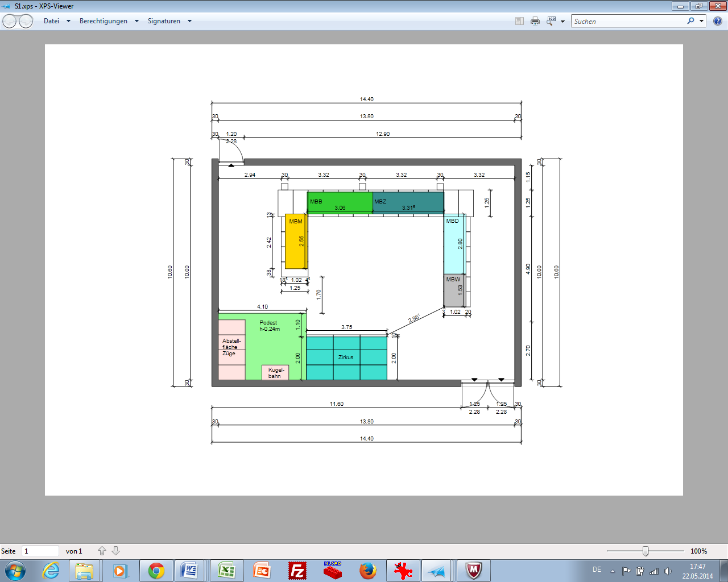The height and width of the screenshot is (582, 728).
Task: Expand the Datei dropdown arrow
Action: (x=68, y=21)
